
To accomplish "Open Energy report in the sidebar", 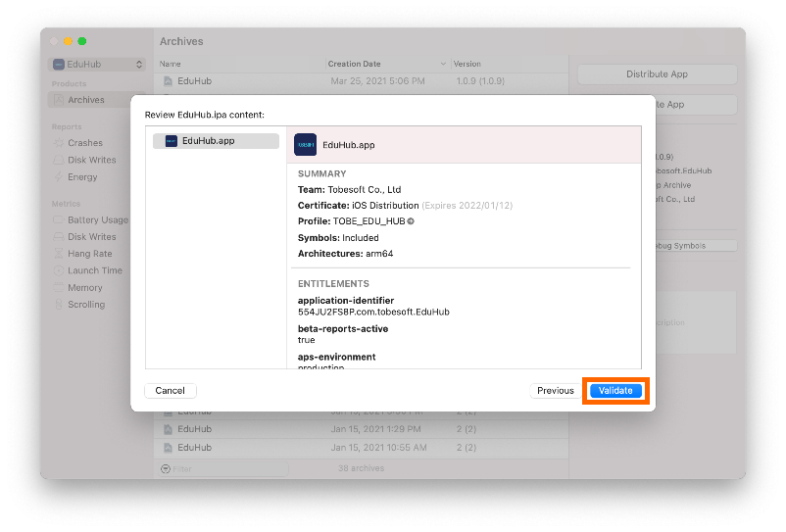I will pos(82,176).
